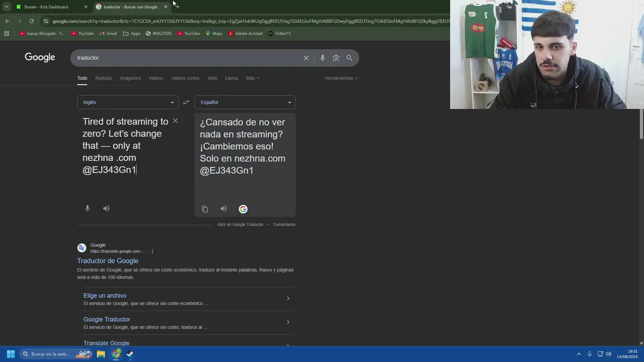This screenshot has width=644, height=362.
Task: Open the Gmail bookmark
Action: [108, 34]
